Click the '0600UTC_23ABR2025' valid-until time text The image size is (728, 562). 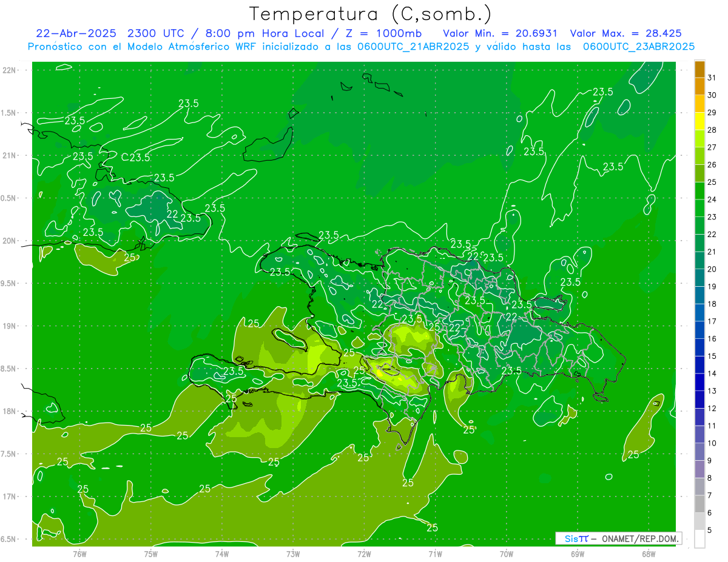point(639,47)
